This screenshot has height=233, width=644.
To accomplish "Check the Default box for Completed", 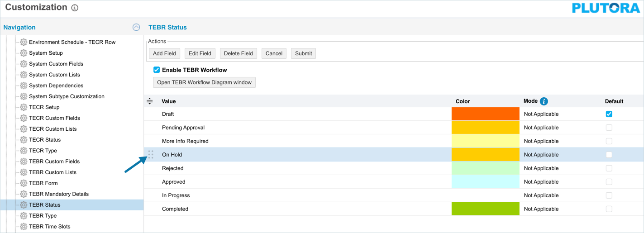I will (609, 209).
